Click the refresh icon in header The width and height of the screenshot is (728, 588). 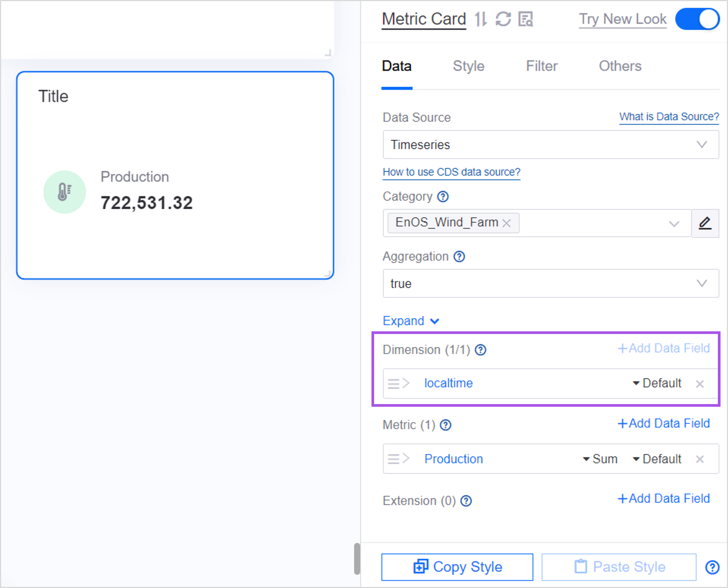(x=503, y=19)
